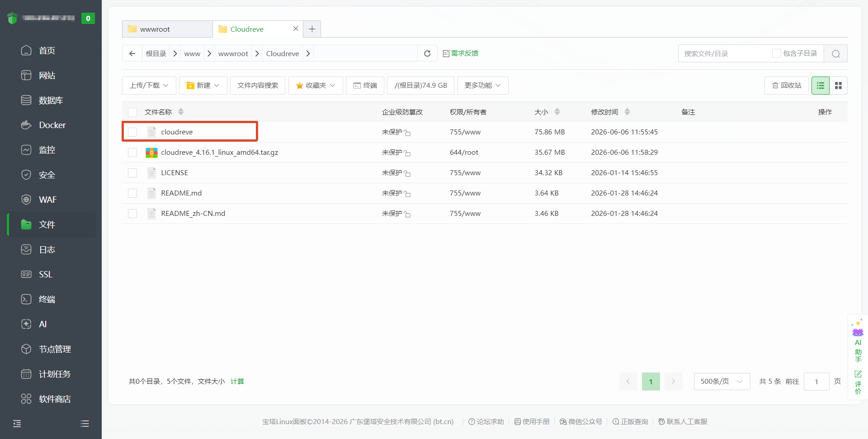Switch to grid view layout
Image resolution: width=868 pixels, height=439 pixels.
pos(839,86)
